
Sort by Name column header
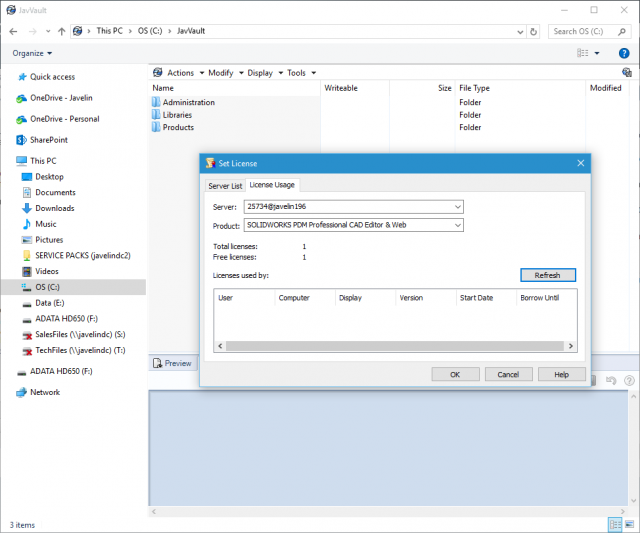click(163, 88)
